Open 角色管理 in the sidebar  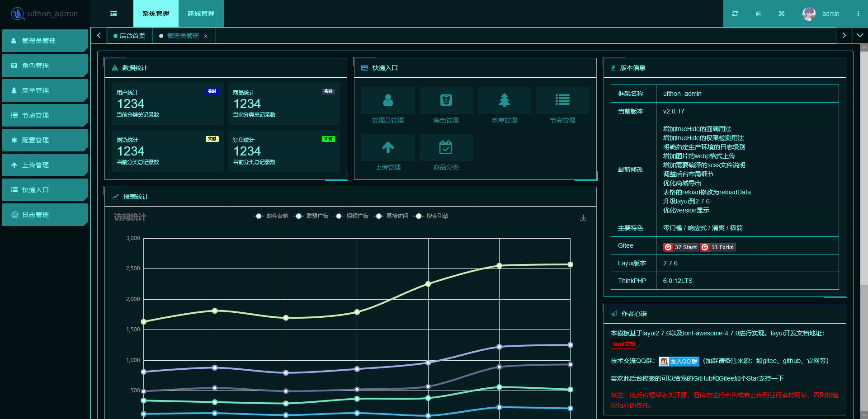tap(45, 66)
